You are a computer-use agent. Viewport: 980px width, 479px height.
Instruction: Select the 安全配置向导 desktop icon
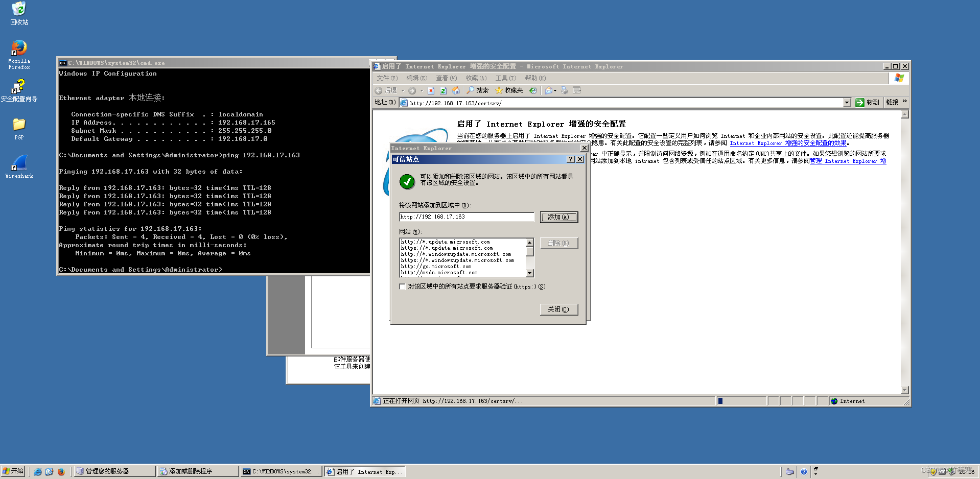coord(19,90)
